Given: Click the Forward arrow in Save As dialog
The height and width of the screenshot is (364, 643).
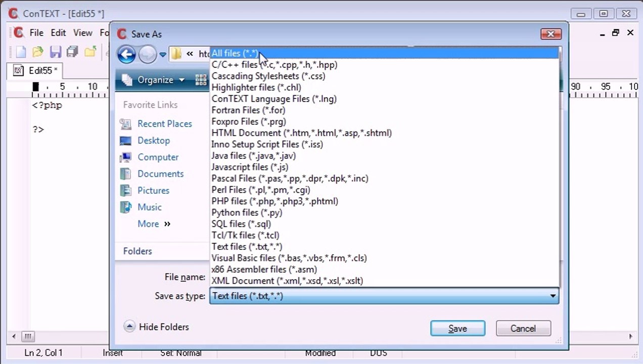Looking at the screenshot, I should (x=148, y=54).
